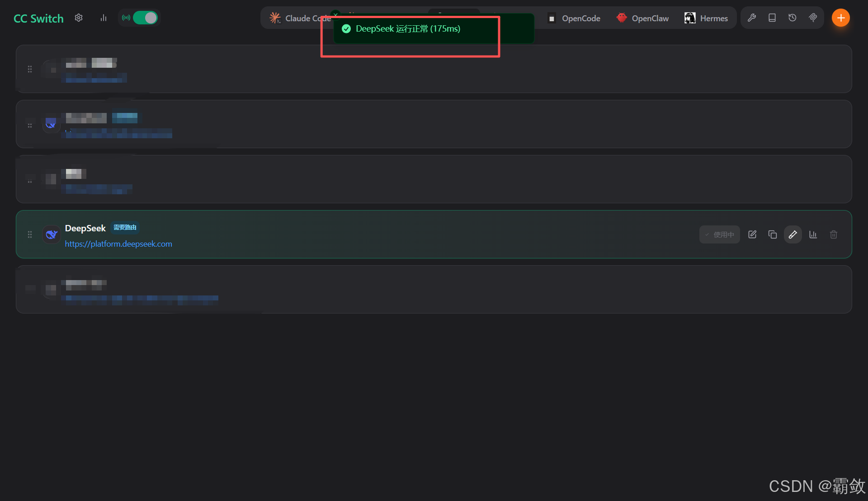Add a new provider with orange plus button
This screenshot has height=501, width=868.
(x=841, y=18)
